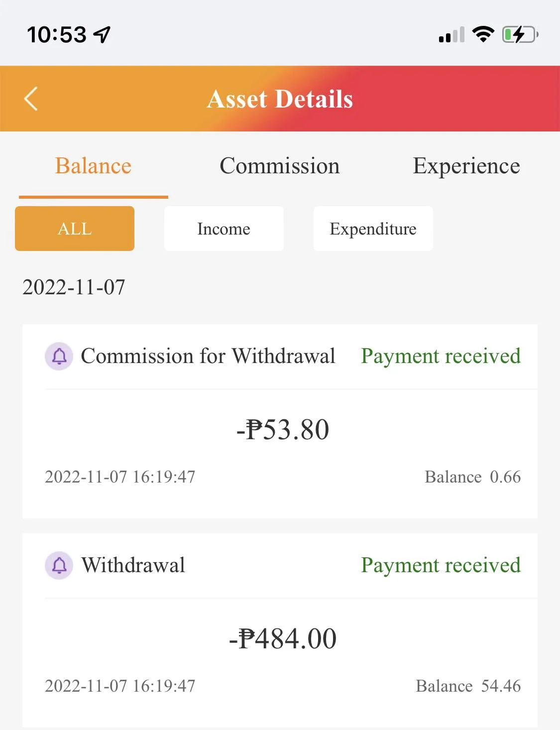Switch to the Commission tab
Viewport: 560px width, 730px height.
pos(280,166)
